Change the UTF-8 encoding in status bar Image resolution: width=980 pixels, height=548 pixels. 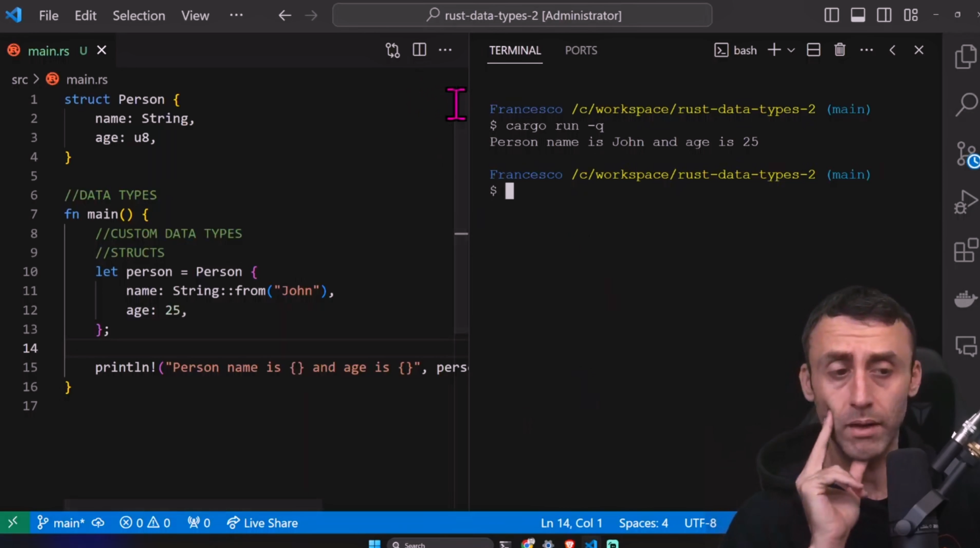(700, 523)
